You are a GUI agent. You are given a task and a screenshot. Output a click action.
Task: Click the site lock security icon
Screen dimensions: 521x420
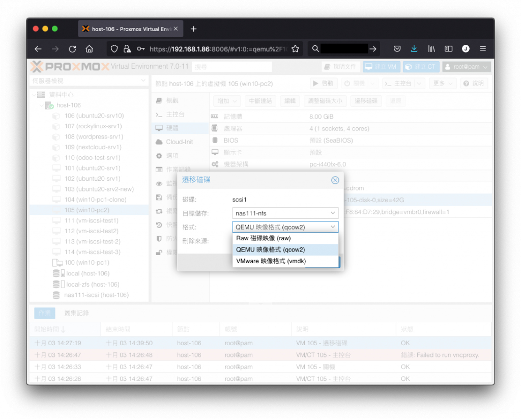pyautogui.click(x=127, y=49)
